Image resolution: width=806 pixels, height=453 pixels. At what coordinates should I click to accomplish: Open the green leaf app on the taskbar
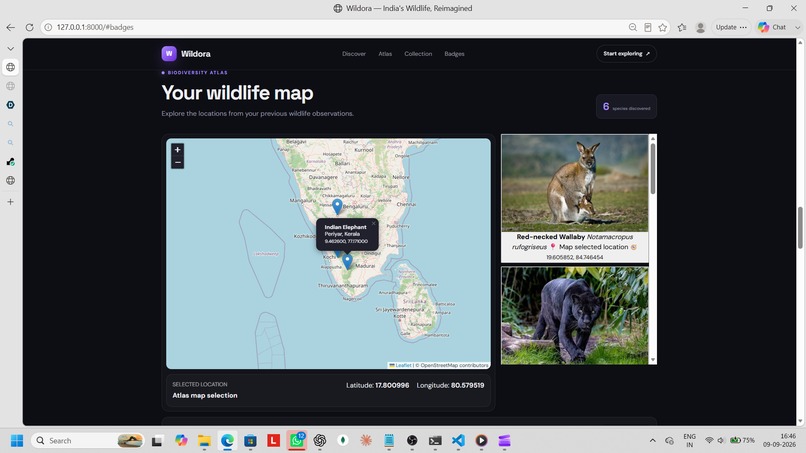343,441
